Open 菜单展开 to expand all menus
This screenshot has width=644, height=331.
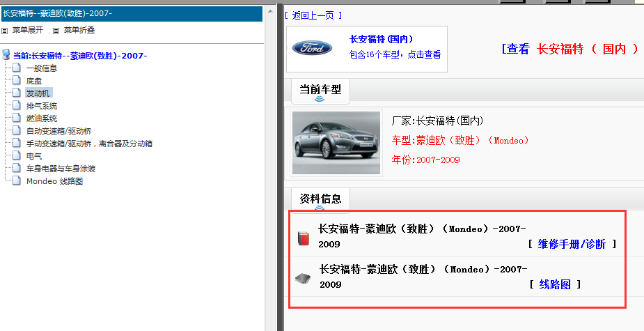pyautogui.click(x=28, y=31)
